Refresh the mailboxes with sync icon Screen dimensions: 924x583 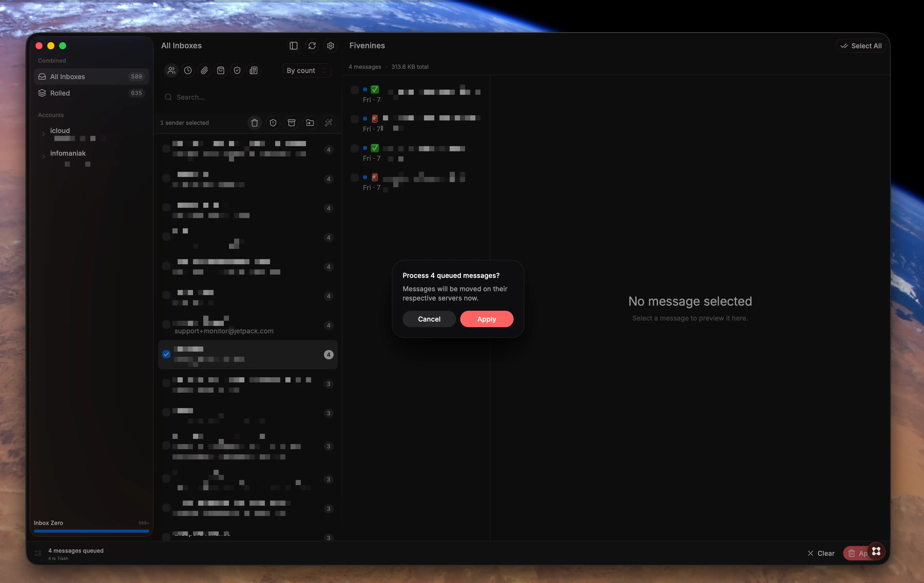312,46
